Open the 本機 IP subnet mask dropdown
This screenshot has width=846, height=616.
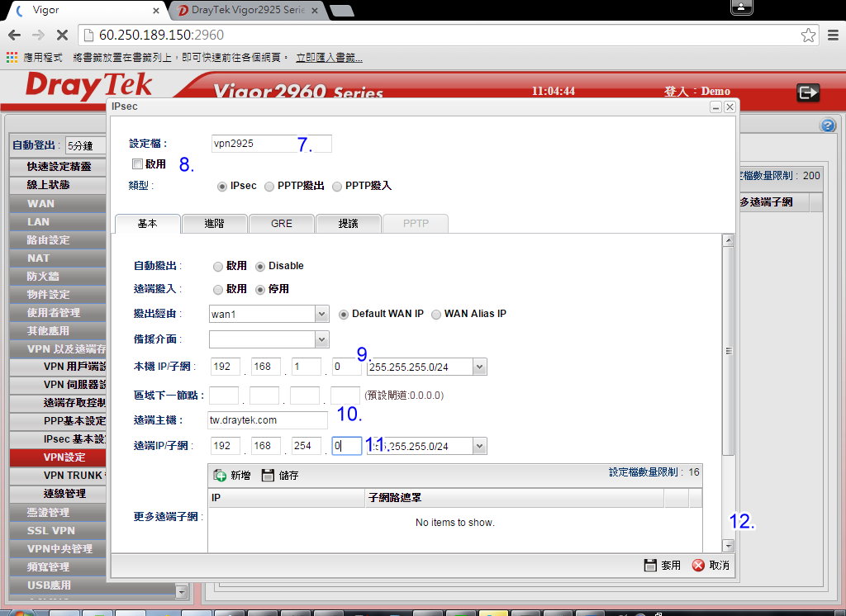[x=480, y=367]
